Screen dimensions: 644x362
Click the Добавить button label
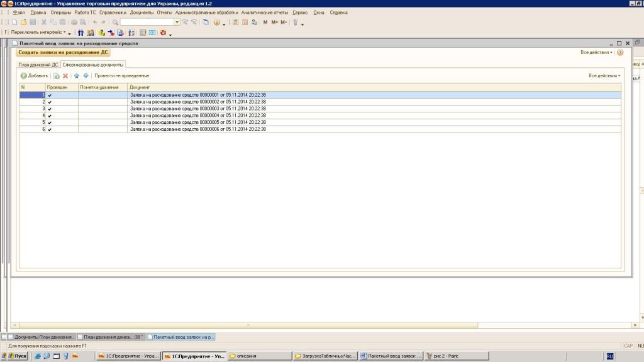(x=38, y=76)
